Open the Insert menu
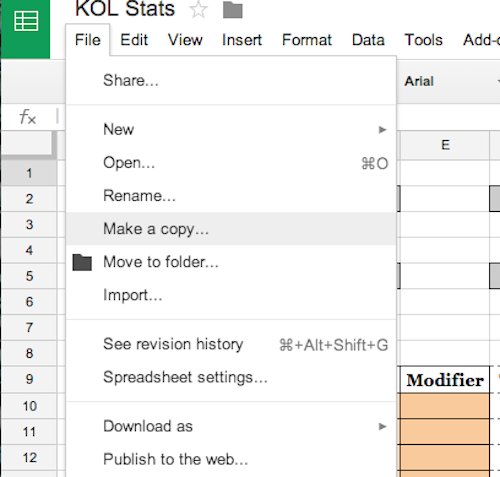 pyautogui.click(x=242, y=40)
